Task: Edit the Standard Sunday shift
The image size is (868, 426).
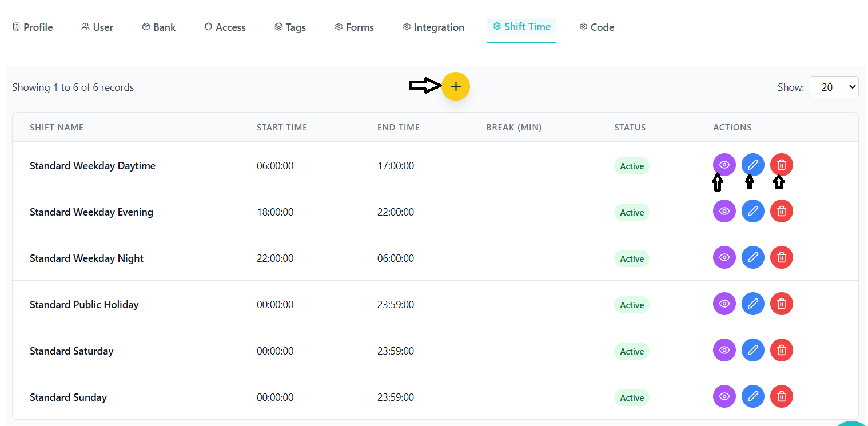Action: 752,397
